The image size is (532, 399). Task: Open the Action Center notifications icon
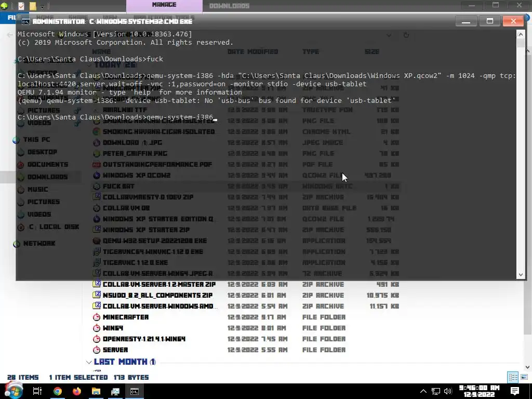515,391
